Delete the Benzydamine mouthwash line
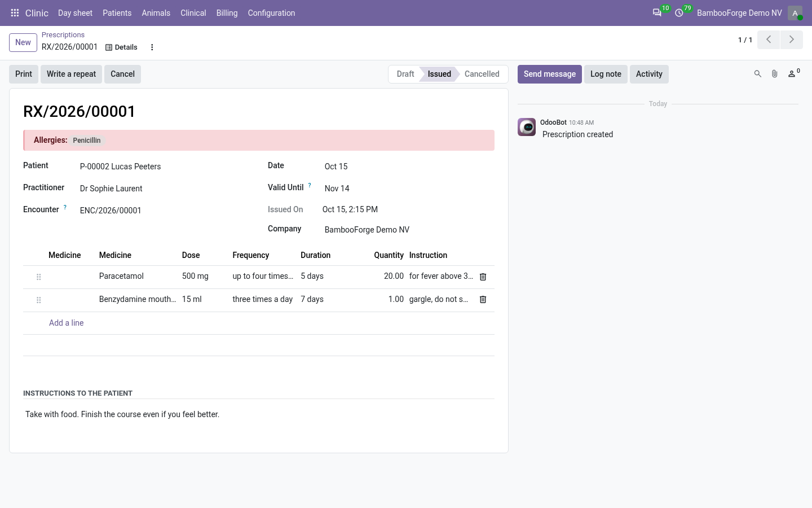Screen dimensions: 812x508 483,299
